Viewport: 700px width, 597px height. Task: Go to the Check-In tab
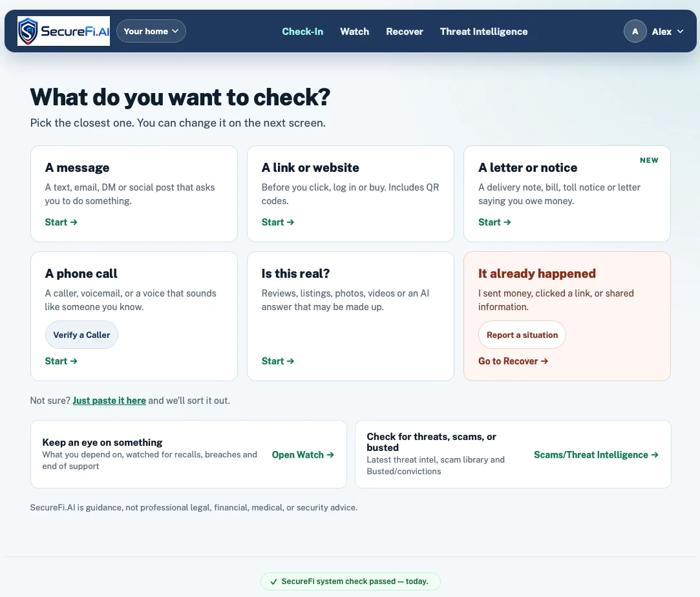[x=302, y=32]
